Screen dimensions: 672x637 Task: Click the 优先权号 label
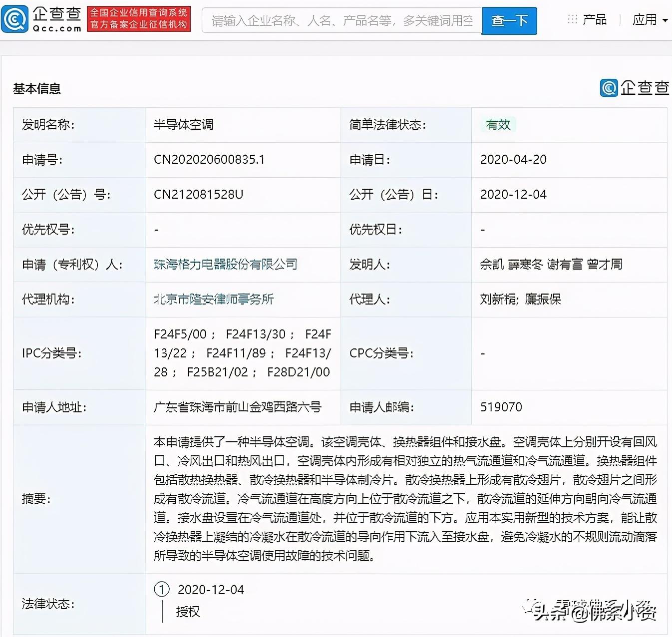pyautogui.click(x=48, y=229)
